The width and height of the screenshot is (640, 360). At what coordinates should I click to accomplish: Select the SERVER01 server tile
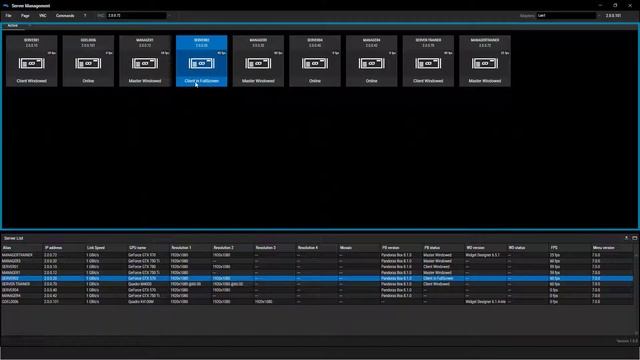(32, 61)
